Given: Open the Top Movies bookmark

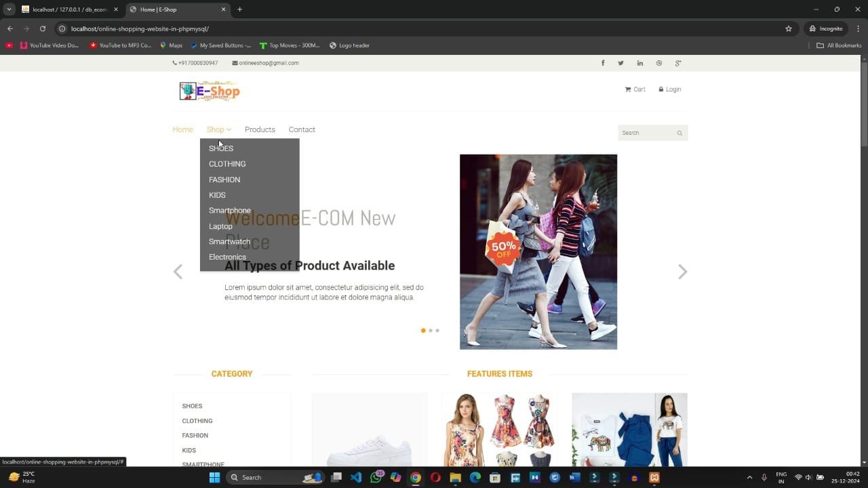Looking at the screenshot, I should pyautogui.click(x=290, y=45).
